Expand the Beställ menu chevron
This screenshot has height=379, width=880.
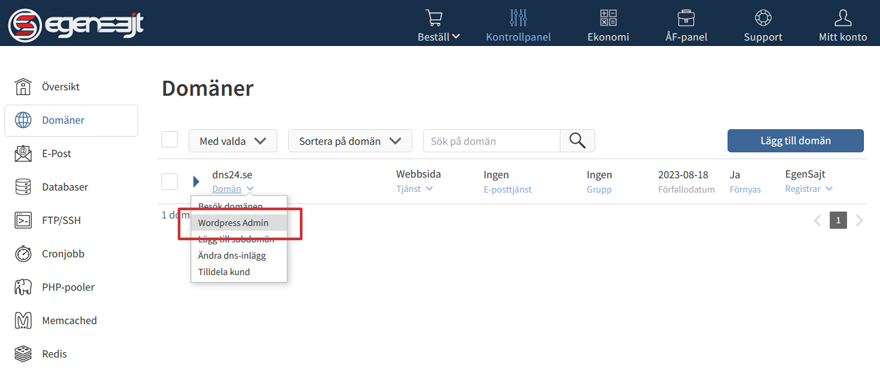coord(456,37)
